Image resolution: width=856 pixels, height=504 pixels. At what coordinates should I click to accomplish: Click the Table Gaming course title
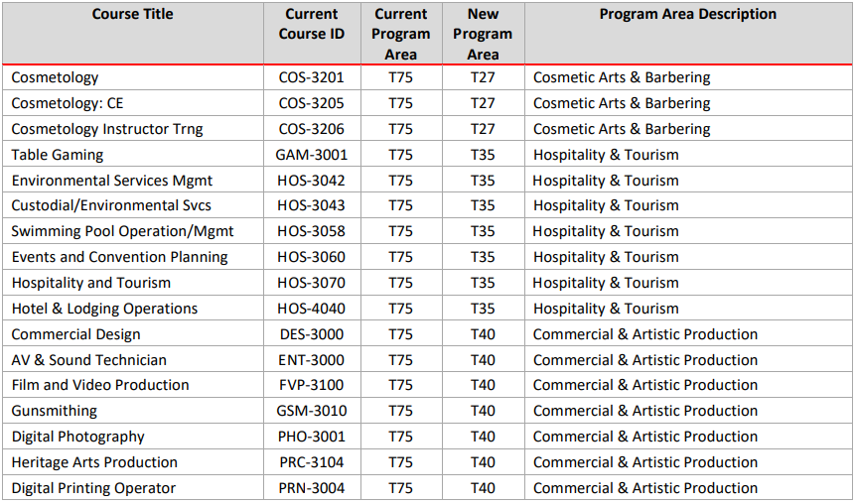(x=58, y=155)
